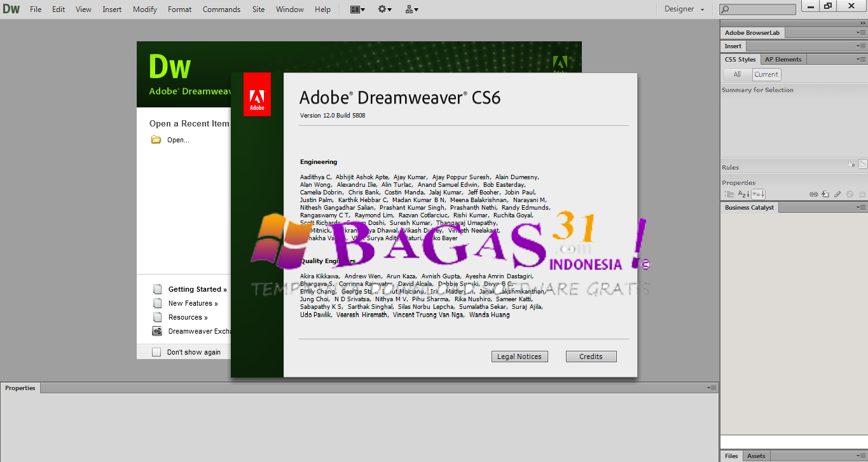Open the View menu
This screenshot has height=462, width=868.
click(x=83, y=10)
